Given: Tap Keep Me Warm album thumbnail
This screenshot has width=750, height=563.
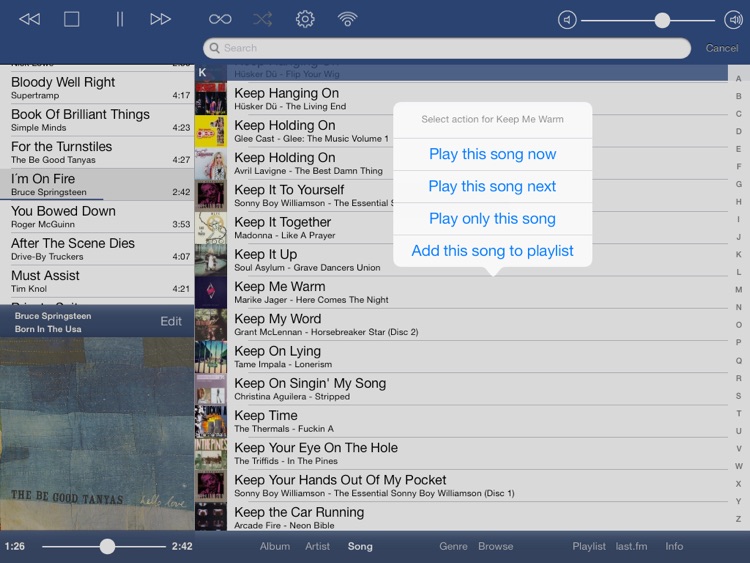Looking at the screenshot, I should point(211,292).
